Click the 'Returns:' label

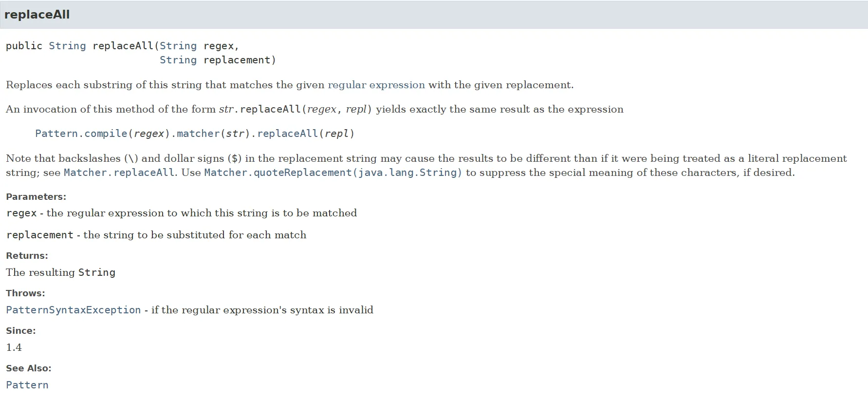tap(27, 256)
